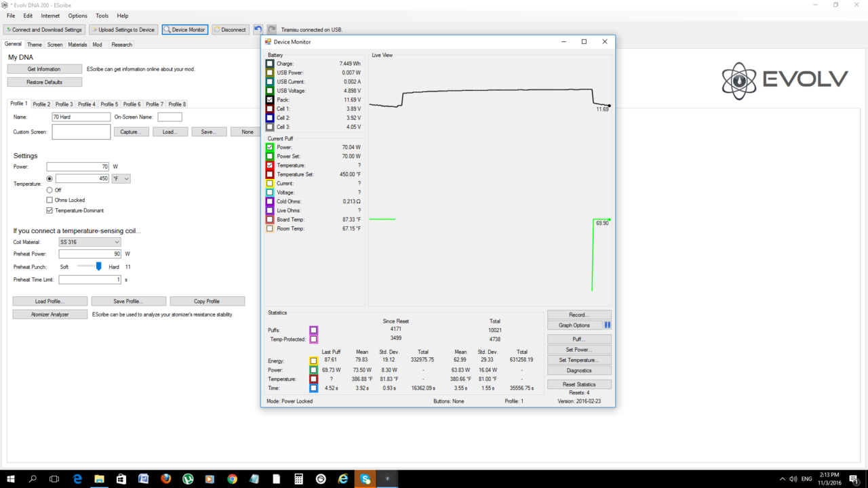Open the File menu
The height and width of the screenshot is (488, 868).
11,16
